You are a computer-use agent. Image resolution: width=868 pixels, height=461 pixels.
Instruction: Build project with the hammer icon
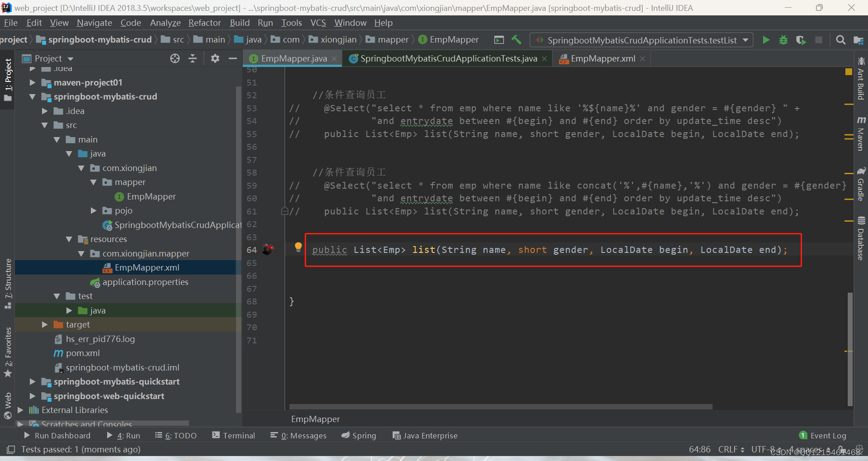516,40
